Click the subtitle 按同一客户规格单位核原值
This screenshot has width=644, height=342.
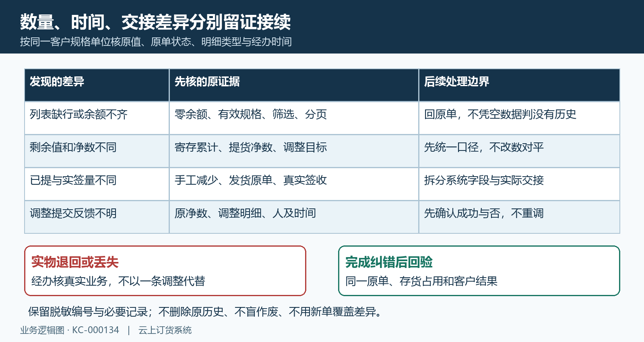pos(80,42)
